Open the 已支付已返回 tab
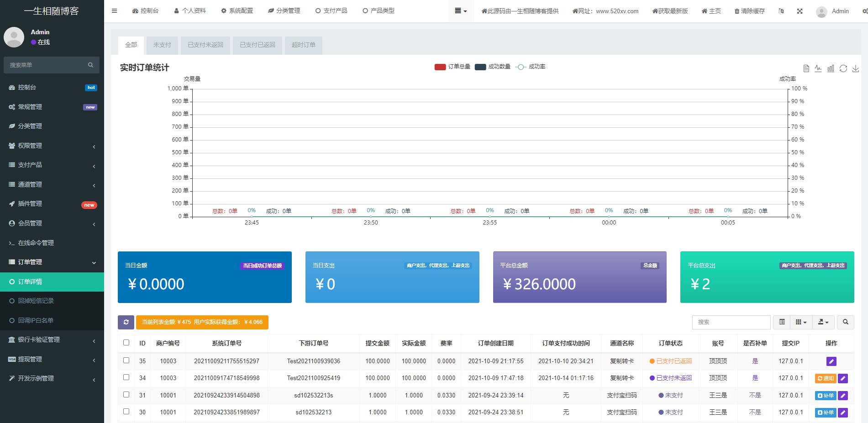868x423 pixels. coord(257,45)
